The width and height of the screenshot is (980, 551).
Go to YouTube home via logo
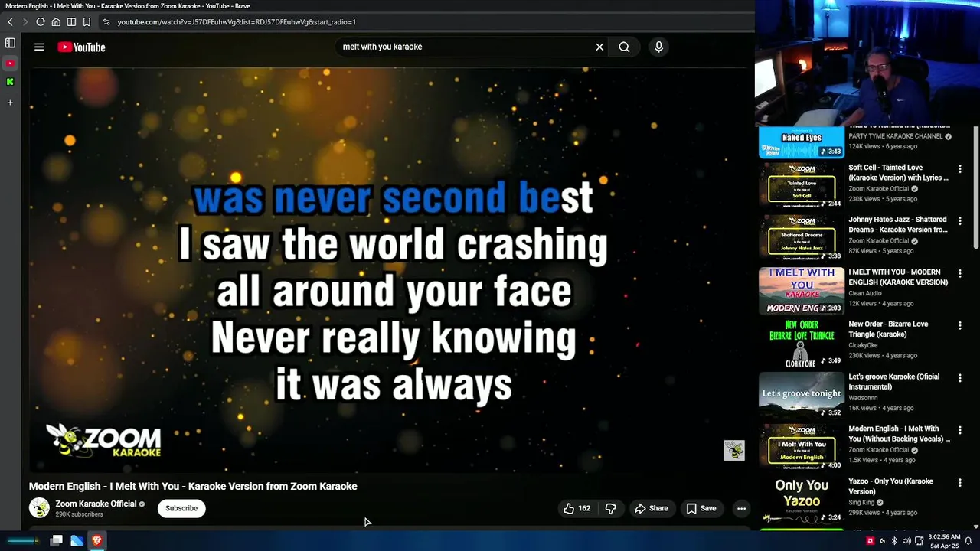[x=81, y=47]
